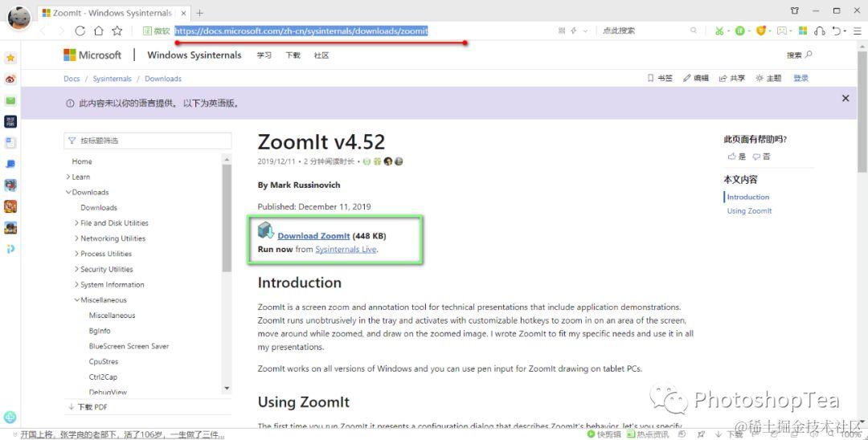Click the 下载 PDF button
Viewport: 868px width, 440px height.
click(x=88, y=407)
